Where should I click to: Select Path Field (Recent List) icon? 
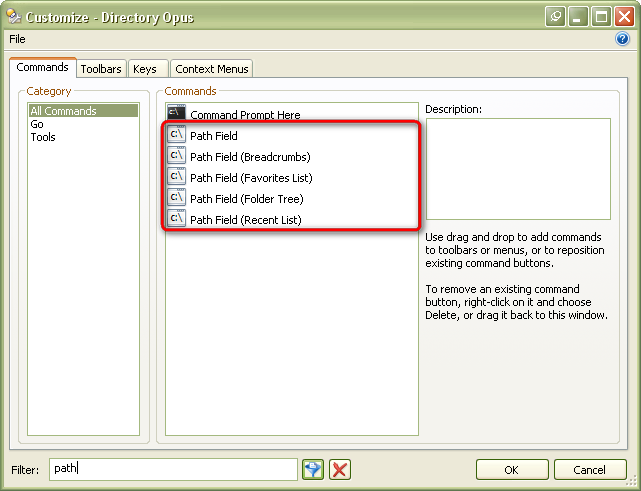[177, 219]
